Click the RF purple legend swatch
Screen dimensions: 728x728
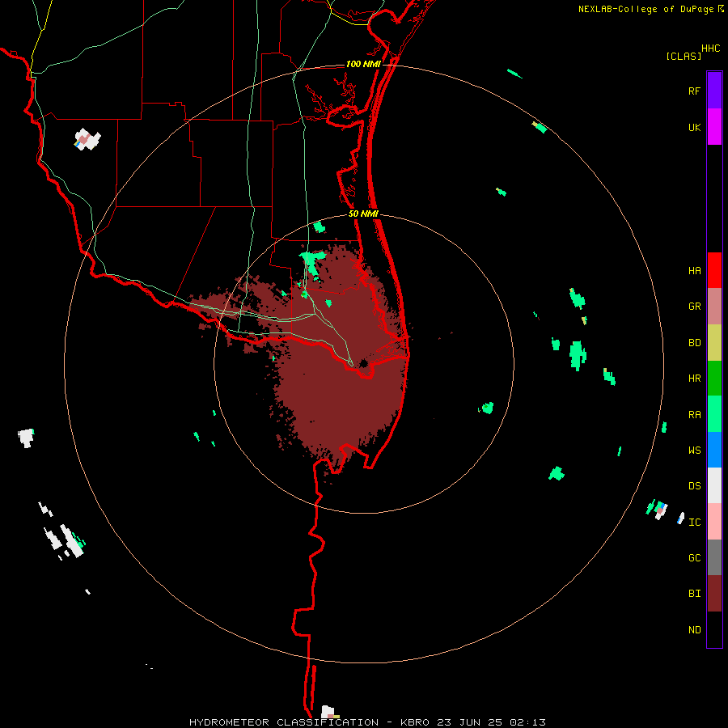[x=714, y=91]
